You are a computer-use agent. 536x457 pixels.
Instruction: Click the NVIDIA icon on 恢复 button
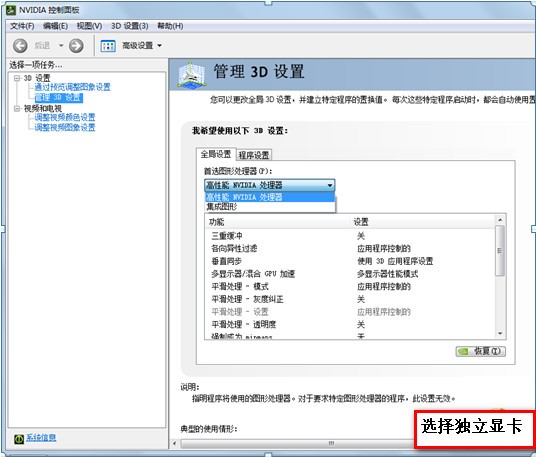464,351
